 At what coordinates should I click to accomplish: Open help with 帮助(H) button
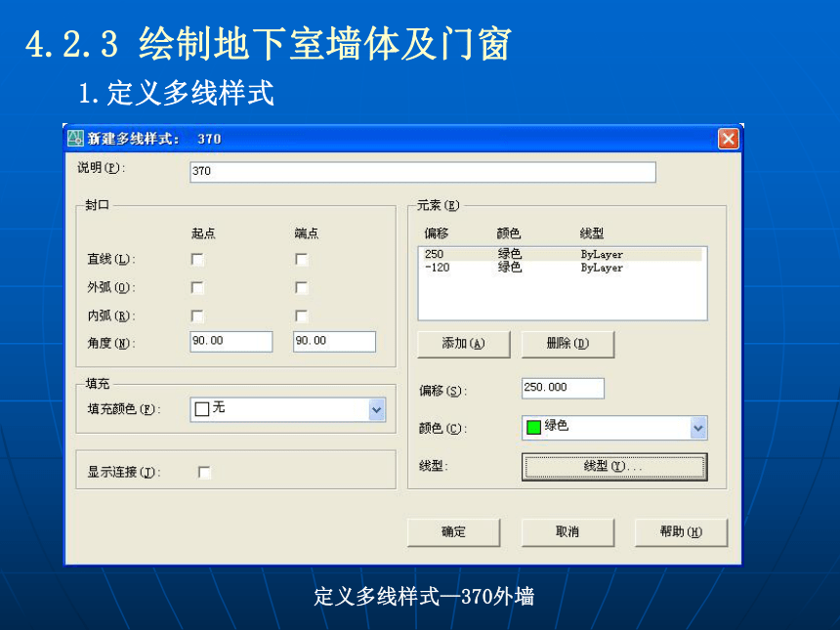point(681,532)
